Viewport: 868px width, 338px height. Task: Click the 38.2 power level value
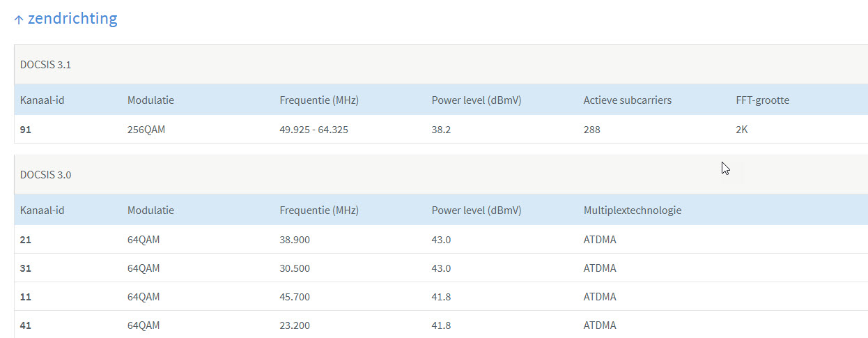pos(441,130)
